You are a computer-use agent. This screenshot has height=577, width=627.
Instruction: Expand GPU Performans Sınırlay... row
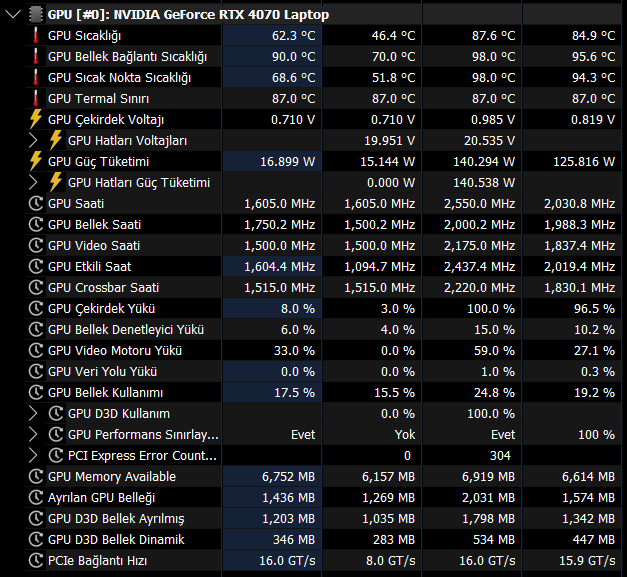click(x=33, y=435)
